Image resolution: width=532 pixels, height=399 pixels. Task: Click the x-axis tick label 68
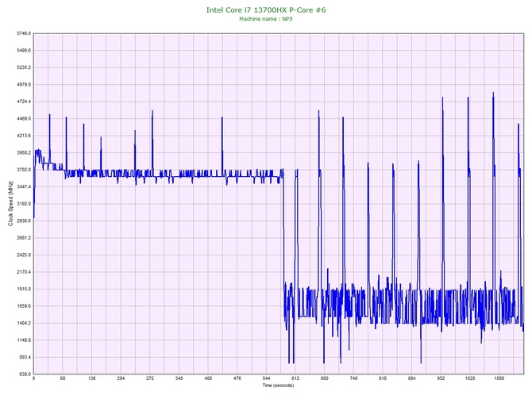tap(63, 378)
